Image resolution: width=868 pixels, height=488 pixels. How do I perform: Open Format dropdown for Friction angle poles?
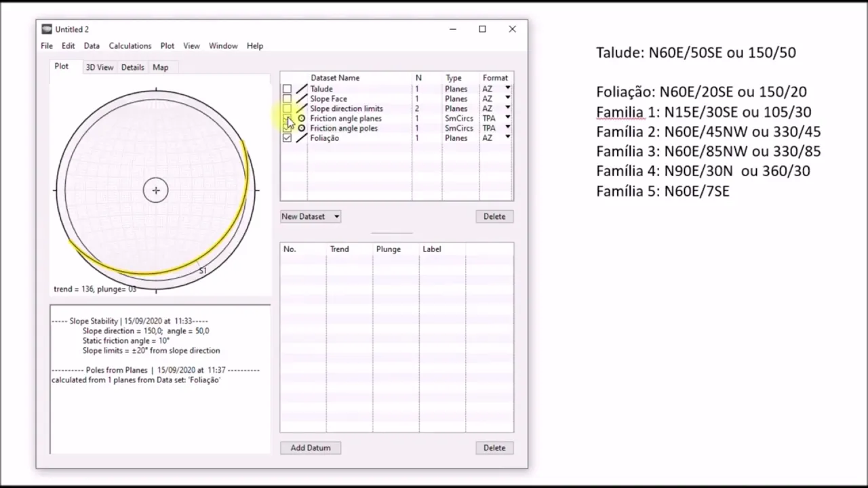click(508, 128)
